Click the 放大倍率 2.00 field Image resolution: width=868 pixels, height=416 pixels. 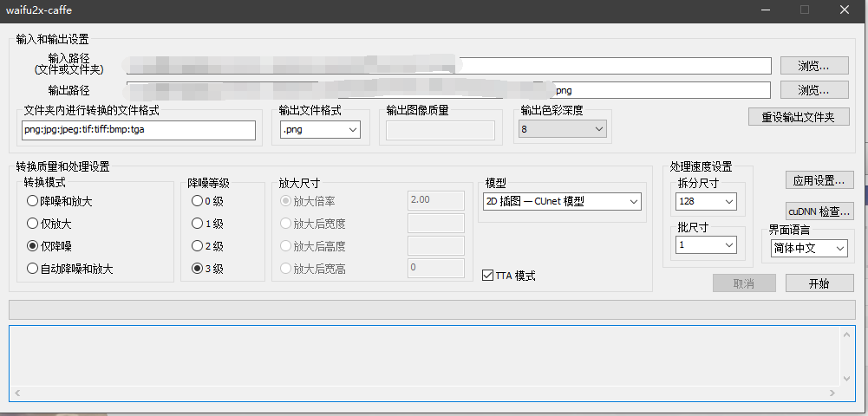(435, 200)
